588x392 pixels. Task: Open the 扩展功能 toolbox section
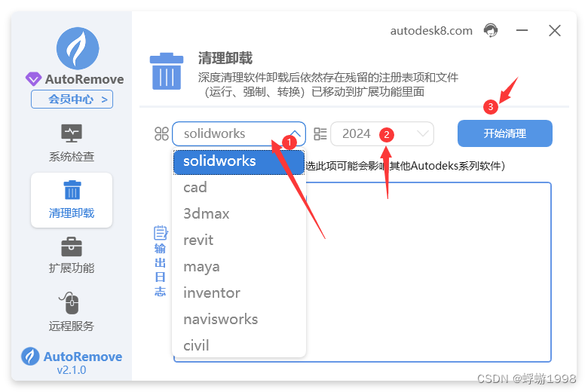(72, 256)
